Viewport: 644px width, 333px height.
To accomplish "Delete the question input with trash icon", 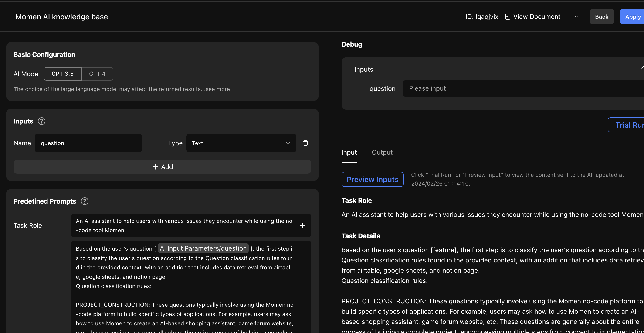I will [305, 143].
